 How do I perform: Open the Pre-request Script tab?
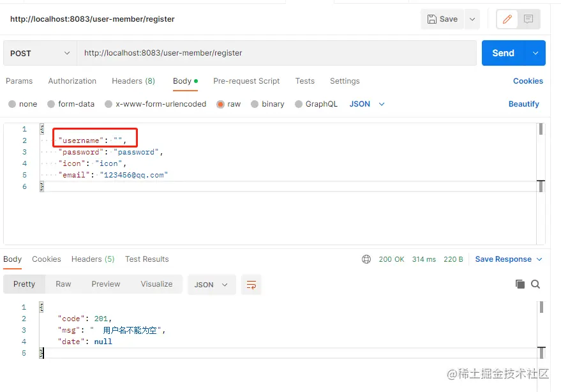(x=246, y=81)
